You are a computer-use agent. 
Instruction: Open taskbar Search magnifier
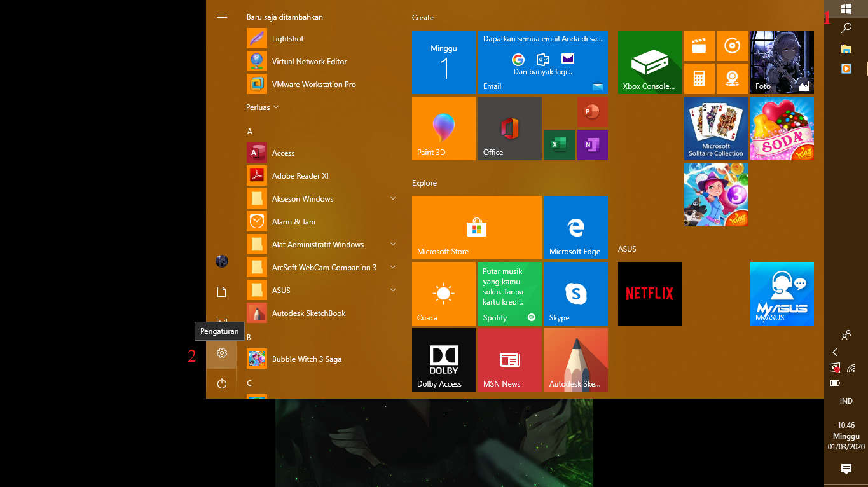pos(846,28)
